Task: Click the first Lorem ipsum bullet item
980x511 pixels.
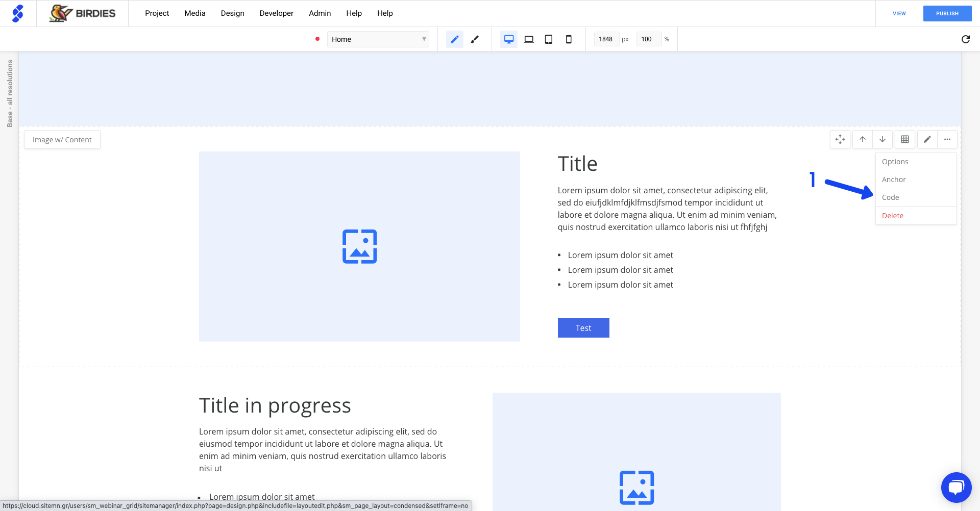Action: point(621,255)
